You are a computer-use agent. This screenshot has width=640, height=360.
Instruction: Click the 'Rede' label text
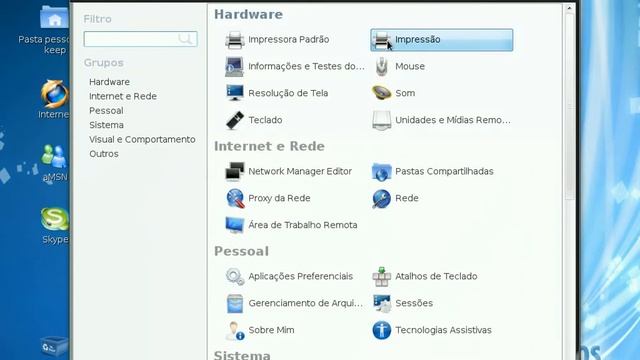click(x=407, y=198)
